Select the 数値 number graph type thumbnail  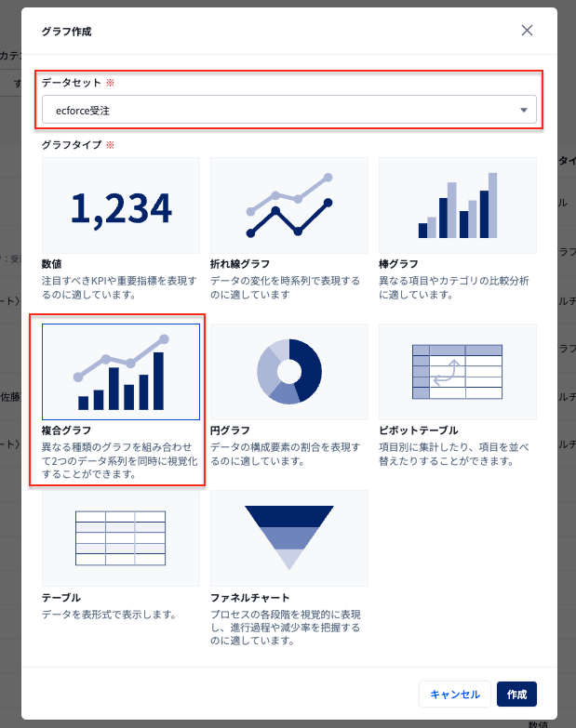coord(121,205)
